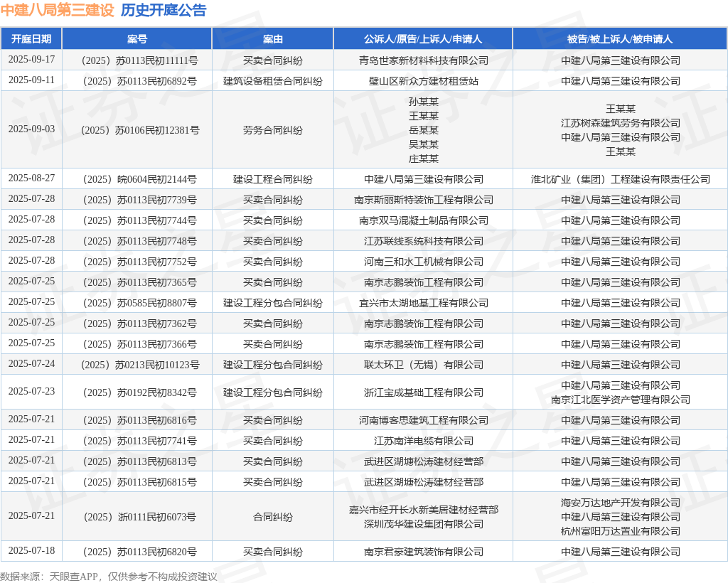This screenshot has width=728, height=583.
Task: Click plaintiff 青岛世家新材料科技有限公司
Action: pos(424,60)
